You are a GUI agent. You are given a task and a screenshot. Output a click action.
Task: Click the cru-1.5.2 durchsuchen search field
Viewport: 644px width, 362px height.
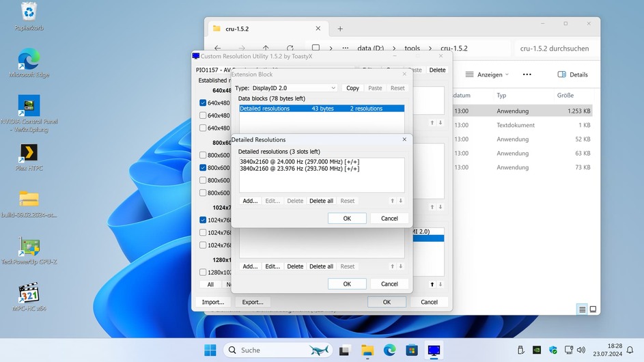pos(554,48)
